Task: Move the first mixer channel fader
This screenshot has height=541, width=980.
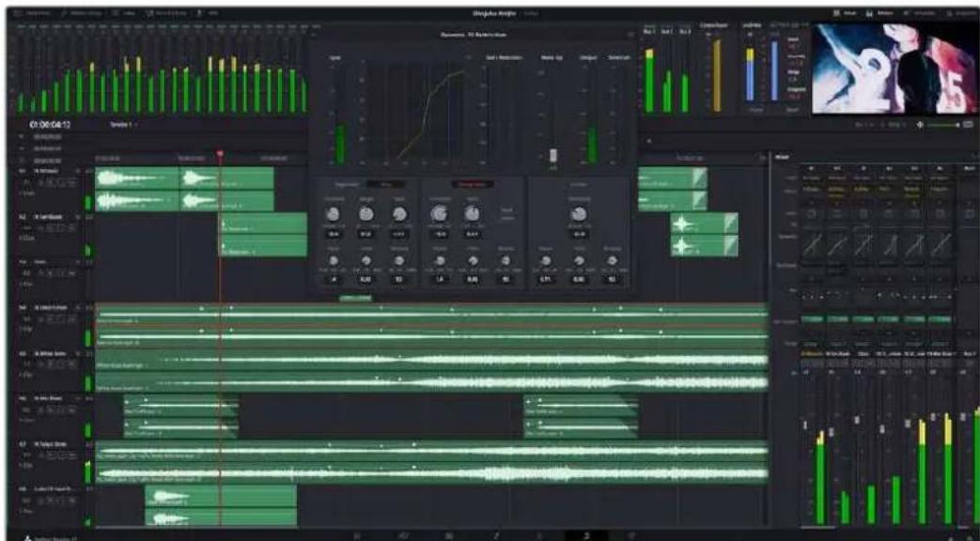Action: click(805, 425)
